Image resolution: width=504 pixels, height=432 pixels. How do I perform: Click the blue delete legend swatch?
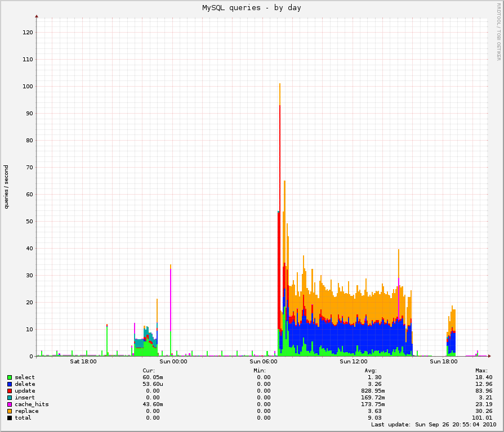10,384
